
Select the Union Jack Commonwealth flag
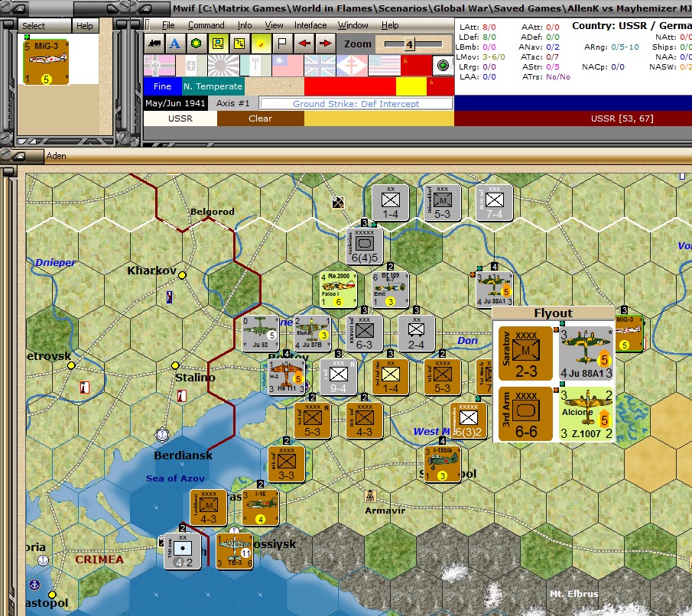[320, 66]
